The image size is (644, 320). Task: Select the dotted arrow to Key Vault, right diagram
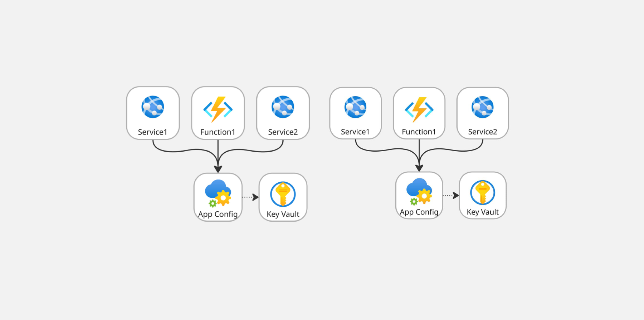click(x=451, y=195)
